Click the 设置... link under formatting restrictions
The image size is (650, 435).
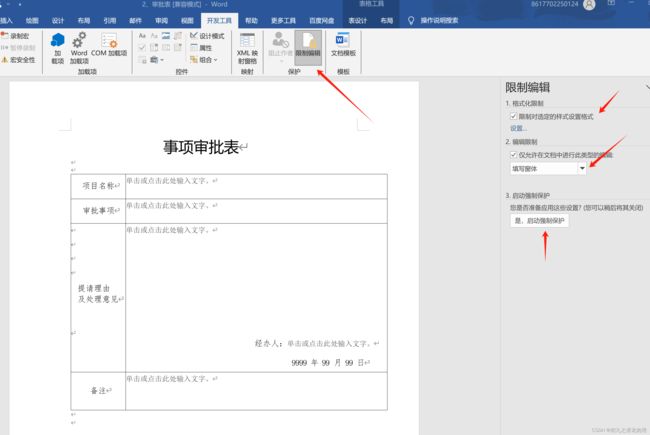pos(519,128)
